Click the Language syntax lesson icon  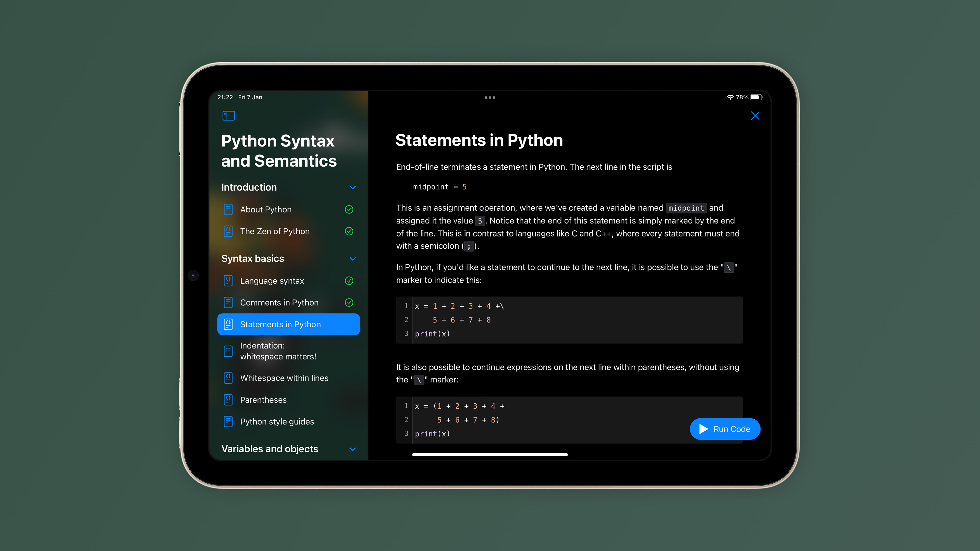228,281
